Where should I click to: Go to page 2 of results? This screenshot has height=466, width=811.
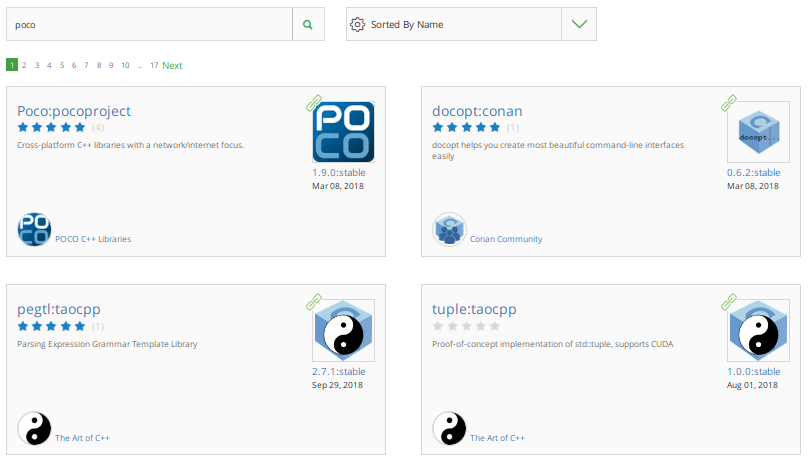(24, 65)
